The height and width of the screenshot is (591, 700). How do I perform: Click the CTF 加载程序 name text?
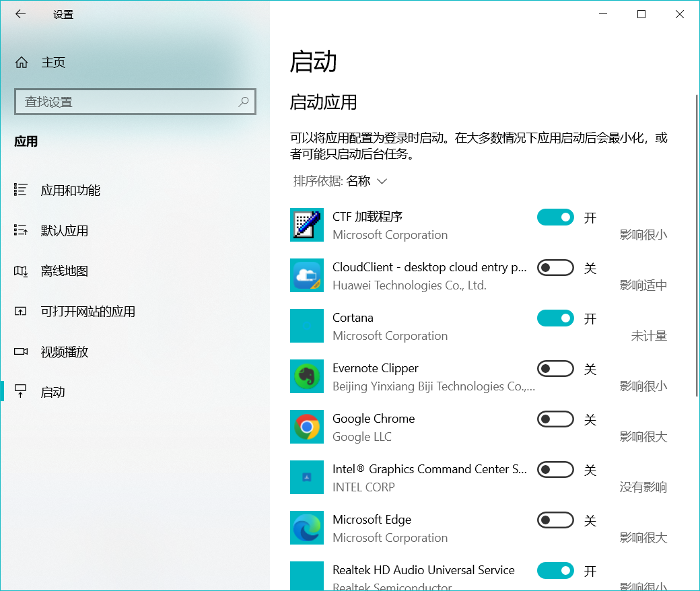pos(367,217)
